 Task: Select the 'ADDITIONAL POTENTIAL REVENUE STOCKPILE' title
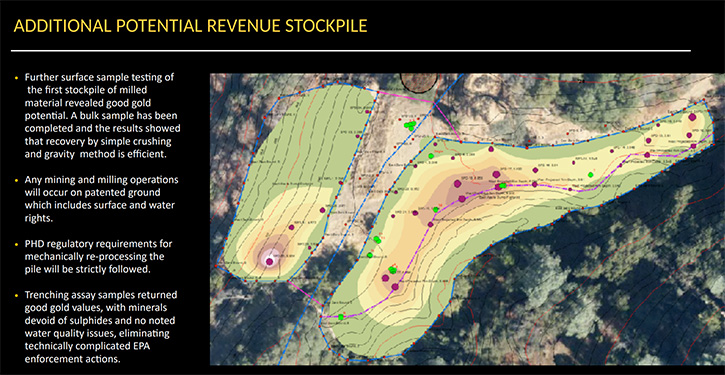[190, 26]
